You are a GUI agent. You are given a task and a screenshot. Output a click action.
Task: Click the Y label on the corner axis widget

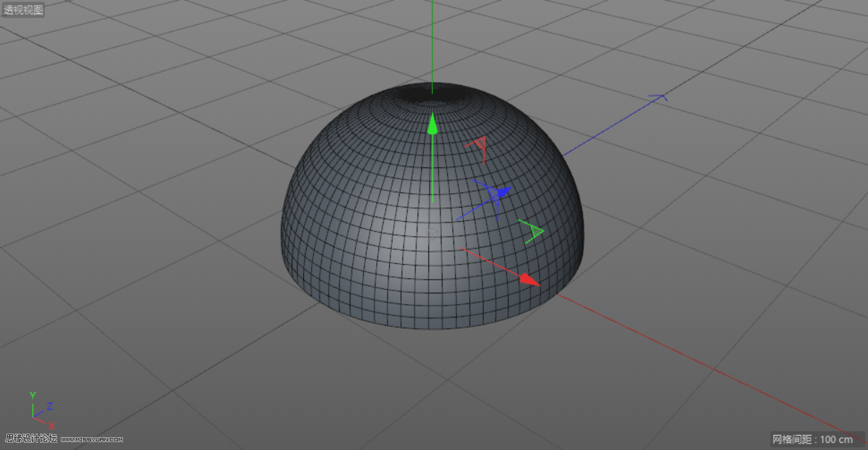32,394
